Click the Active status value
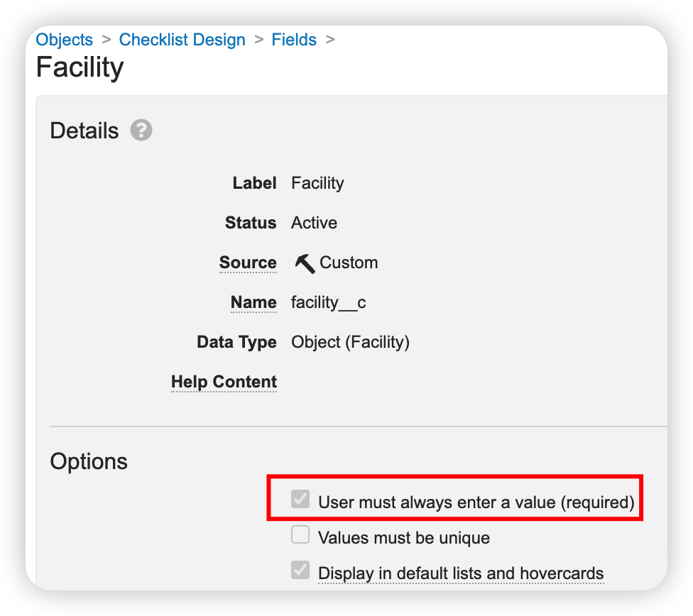Screen dimensions: 693x616 tap(314, 223)
